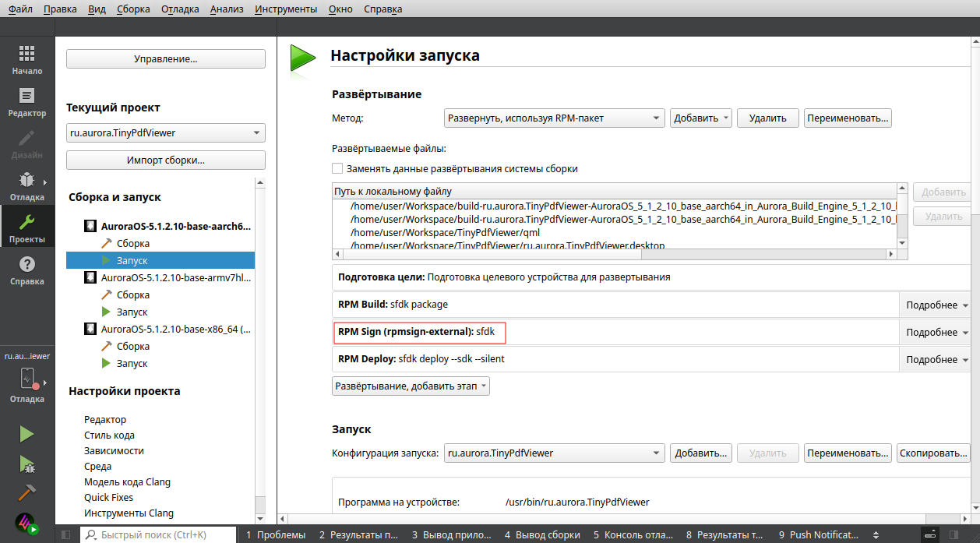Image resolution: width=980 pixels, height=543 pixels.
Task: Open Стиль кода project settings
Action: [x=109, y=435]
